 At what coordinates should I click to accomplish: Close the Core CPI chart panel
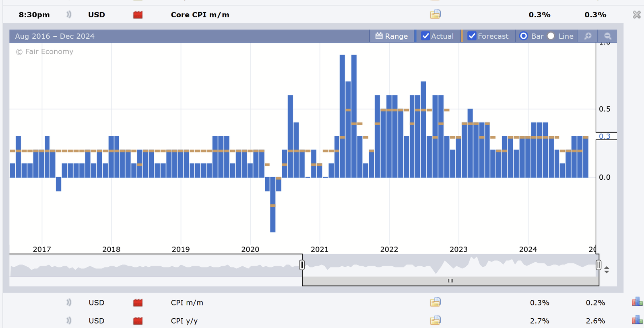click(x=636, y=15)
